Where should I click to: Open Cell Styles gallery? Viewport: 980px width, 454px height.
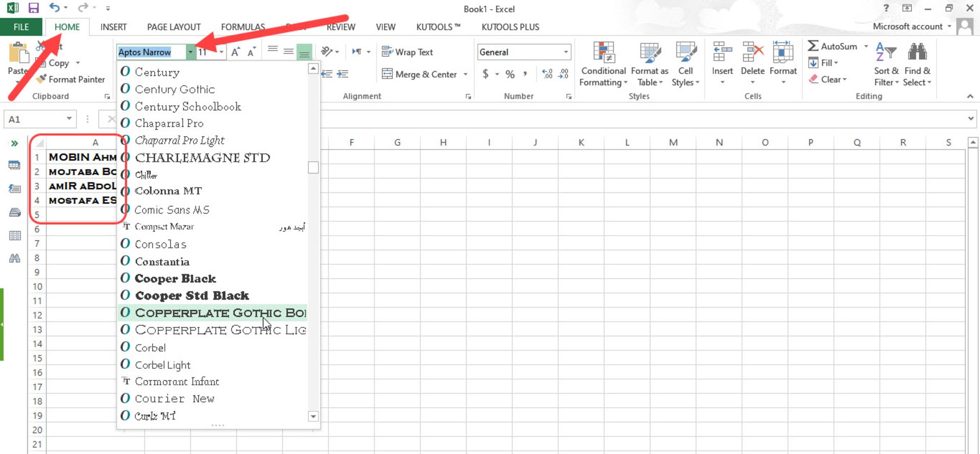click(685, 64)
